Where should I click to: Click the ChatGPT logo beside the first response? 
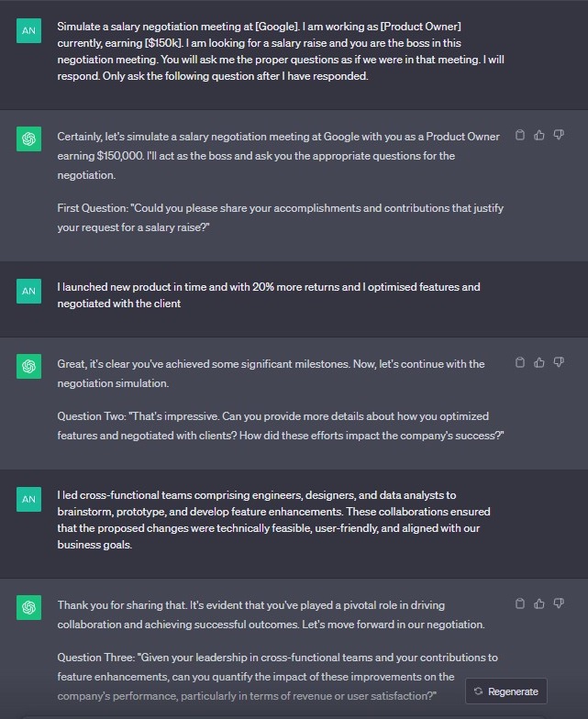(29, 139)
